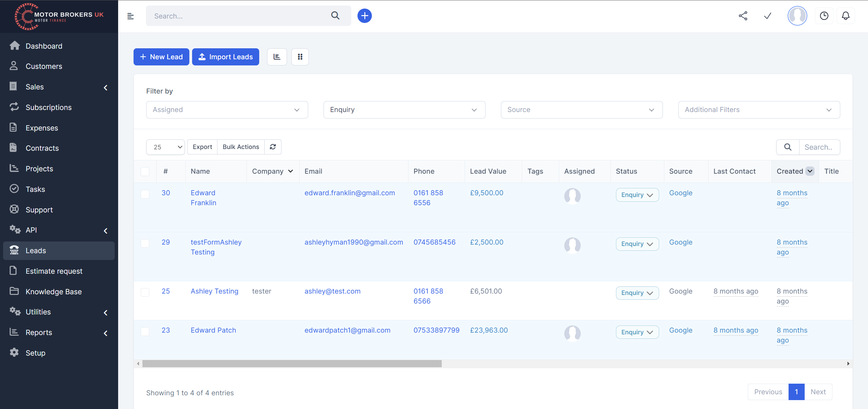This screenshot has width=868, height=409.
Task: Select checkbox for lead 25
Action: [145, 292]
